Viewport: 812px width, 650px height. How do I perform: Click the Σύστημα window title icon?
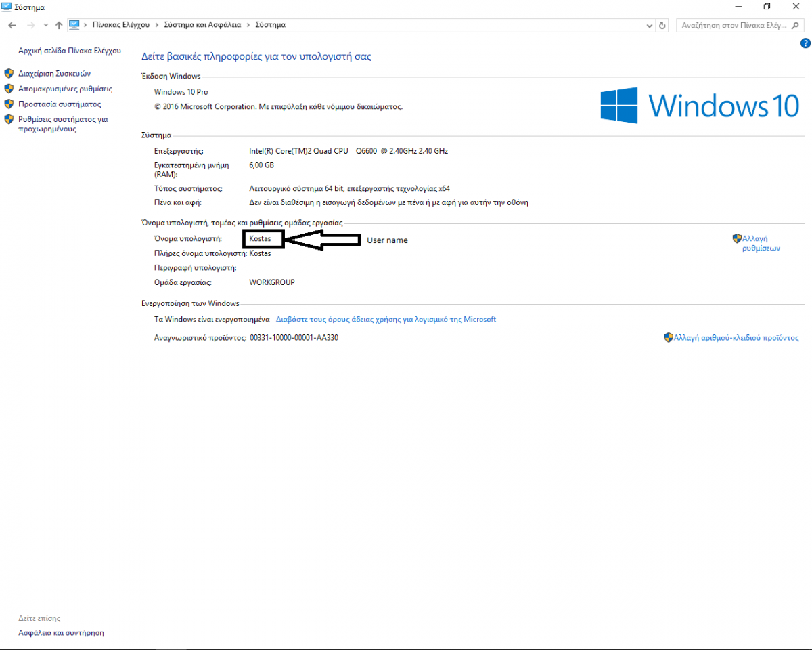point(6,7)
